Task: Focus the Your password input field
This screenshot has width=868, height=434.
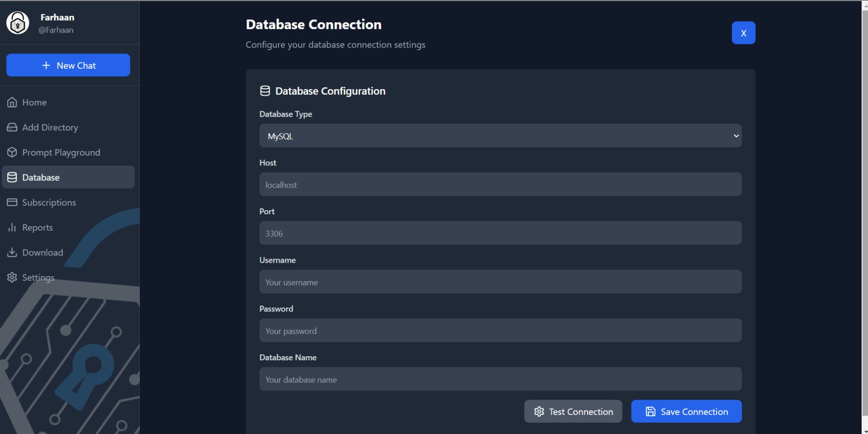Action: pyautogui.click(x=500, y=330)
